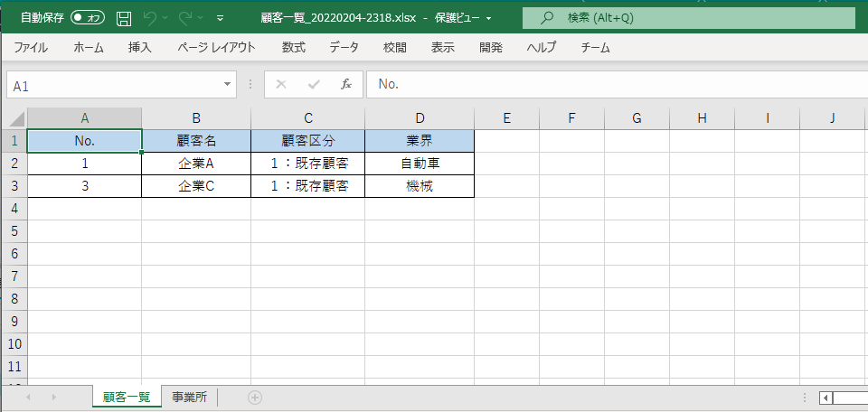Image resolution: width=868 pixels, height=412 pixels.
Task: Switch to the 顧客一覧 sheet tab
Action: pyautogui.click(x=127, y=397)
